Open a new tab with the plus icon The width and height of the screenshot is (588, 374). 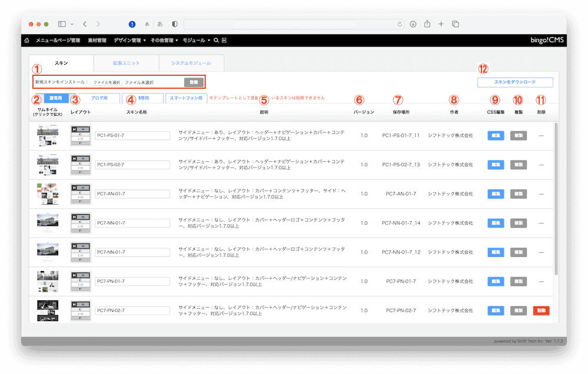point(441,24)
